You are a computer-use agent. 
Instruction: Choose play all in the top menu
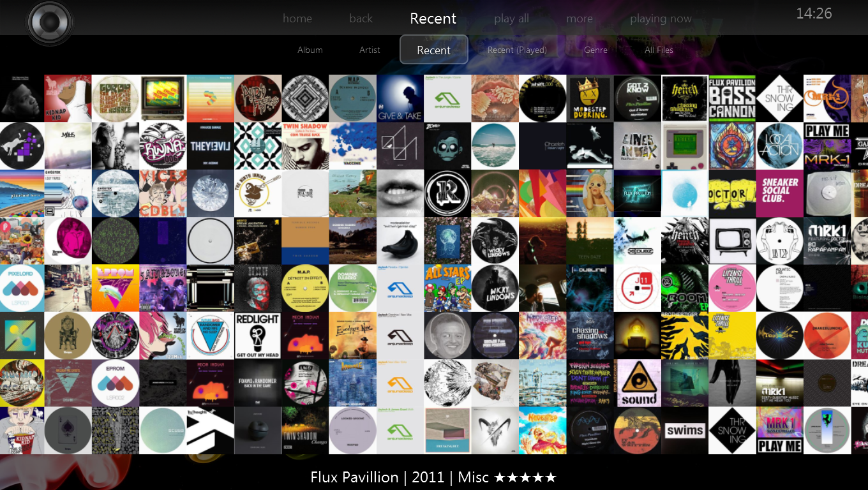point(511,19)
